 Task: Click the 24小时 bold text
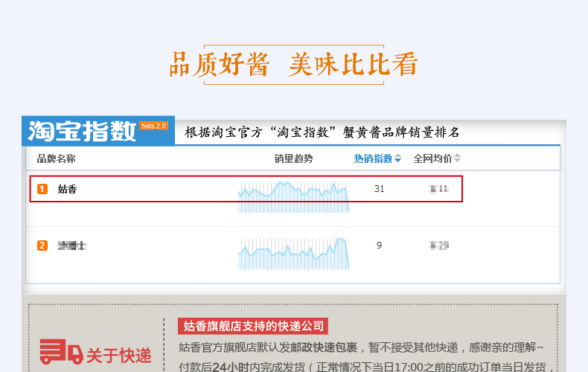tap(231, 366)
